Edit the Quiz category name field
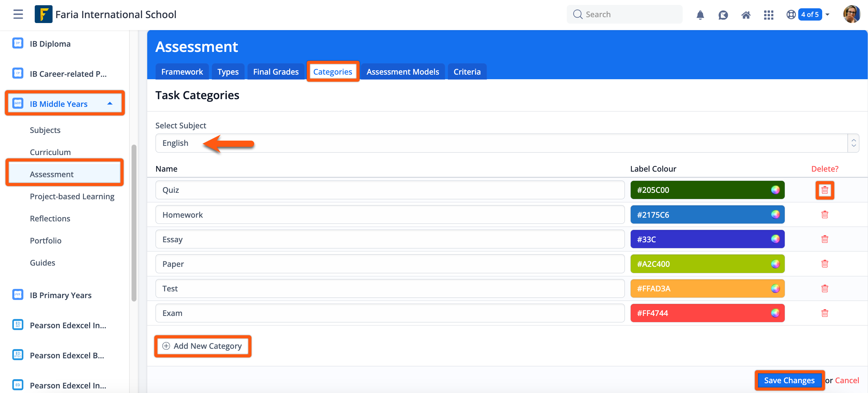 coord(390,190)
